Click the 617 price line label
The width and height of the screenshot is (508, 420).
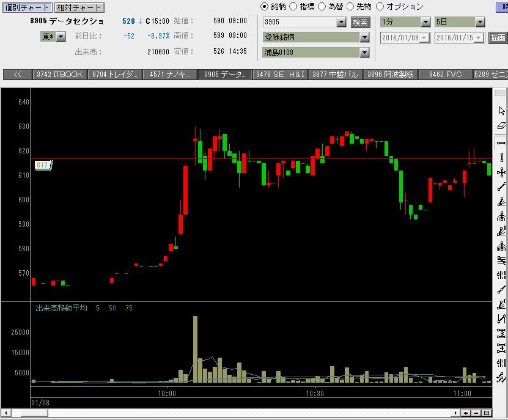click(43, 164)
